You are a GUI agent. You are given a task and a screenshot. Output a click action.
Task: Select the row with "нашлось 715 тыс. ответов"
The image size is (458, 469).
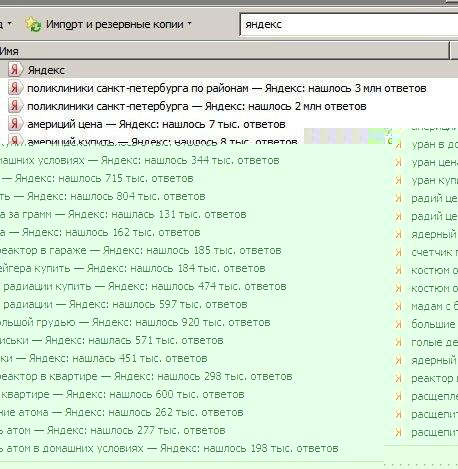click(x=97, y=178)
